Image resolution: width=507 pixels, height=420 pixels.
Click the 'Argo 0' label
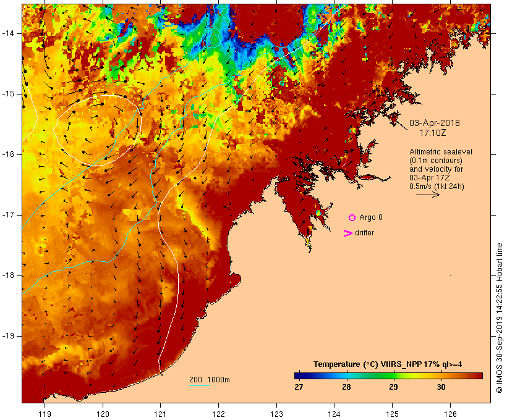click(x=371, y=217)
